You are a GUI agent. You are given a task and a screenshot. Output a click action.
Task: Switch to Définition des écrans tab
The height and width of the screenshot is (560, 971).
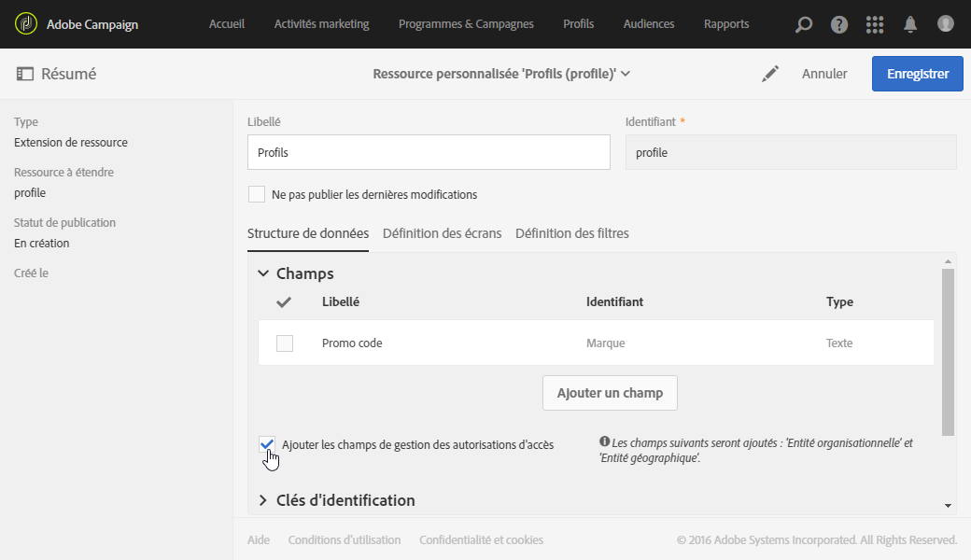(442, 233)
